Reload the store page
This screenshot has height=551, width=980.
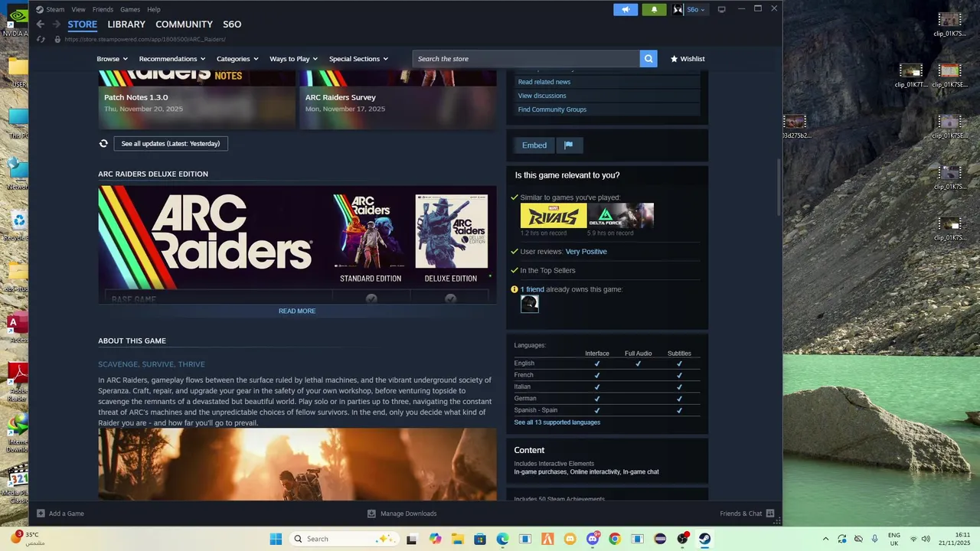[41, 39]
